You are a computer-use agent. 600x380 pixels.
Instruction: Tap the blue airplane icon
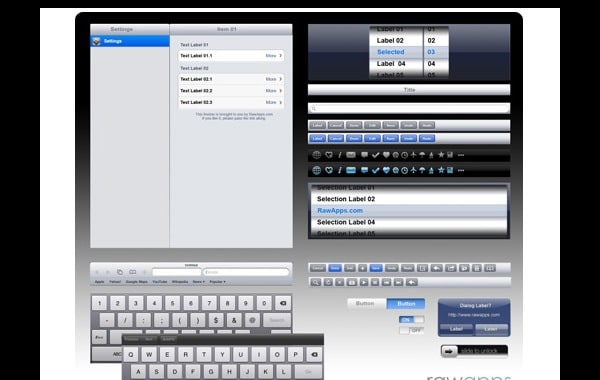[414, 170]
